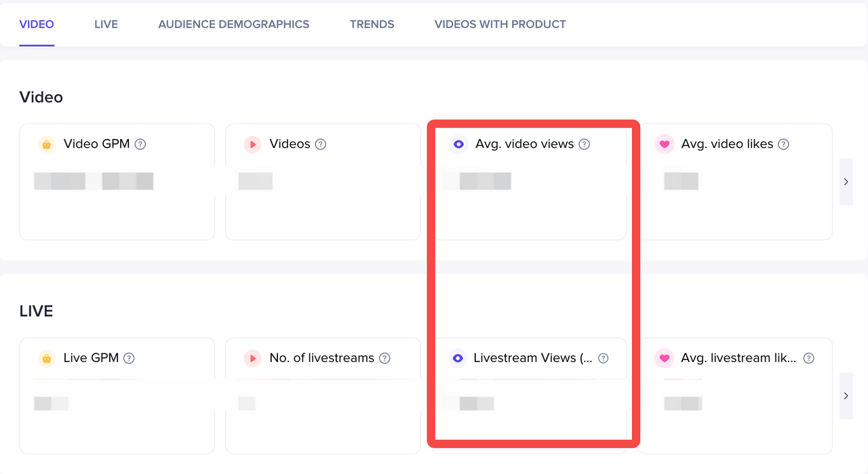The image size is (868, 474).
Task: Select the VIDEOS WITH PRODUCT tab
Action: point(500,24)
